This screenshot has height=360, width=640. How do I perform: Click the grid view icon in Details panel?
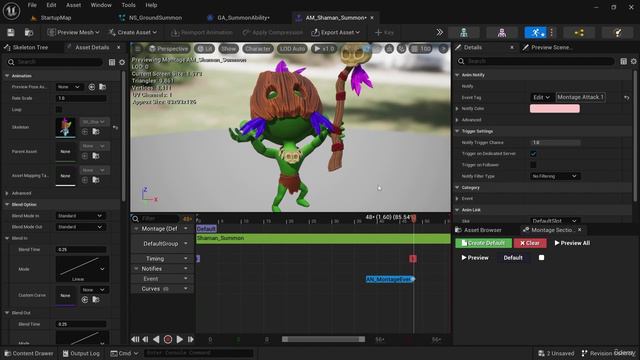point(623,61)
